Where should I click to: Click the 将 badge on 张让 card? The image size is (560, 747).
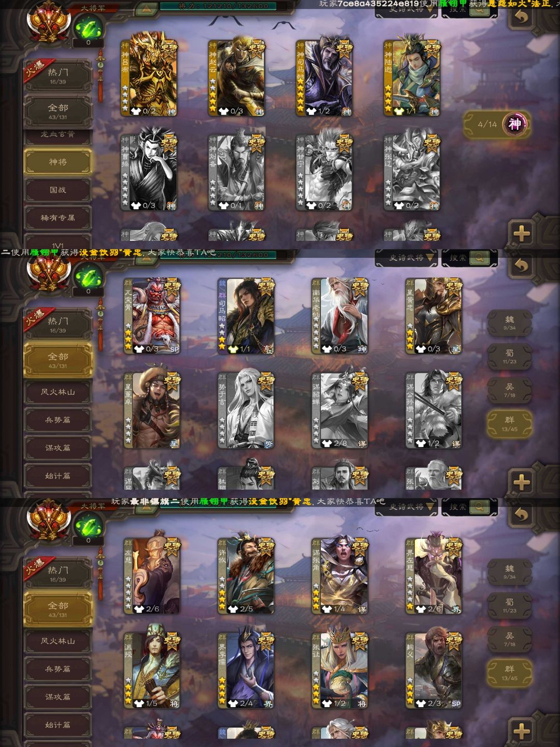pyautogui.click(x=362, y=703)
